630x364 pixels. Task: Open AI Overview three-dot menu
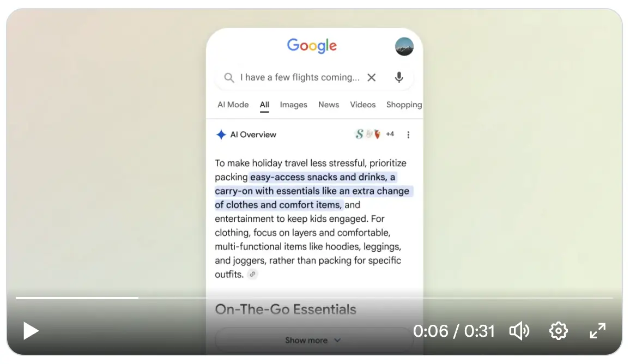tap(408, 135)
